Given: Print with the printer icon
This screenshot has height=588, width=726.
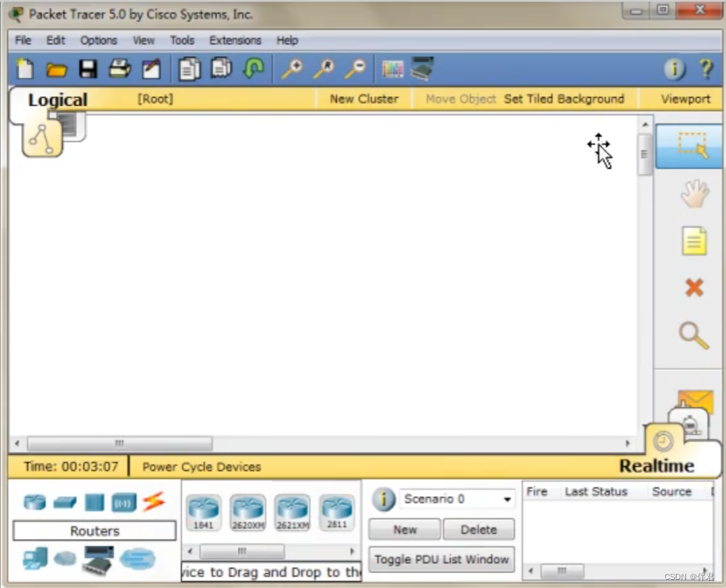Looking at the screenshot, I should (120, 69).
